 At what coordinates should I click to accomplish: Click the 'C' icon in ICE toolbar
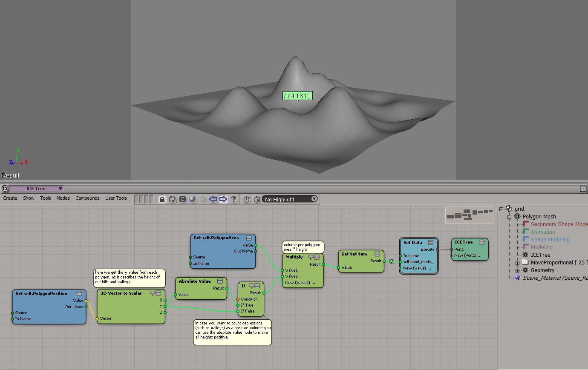point(182,199)
